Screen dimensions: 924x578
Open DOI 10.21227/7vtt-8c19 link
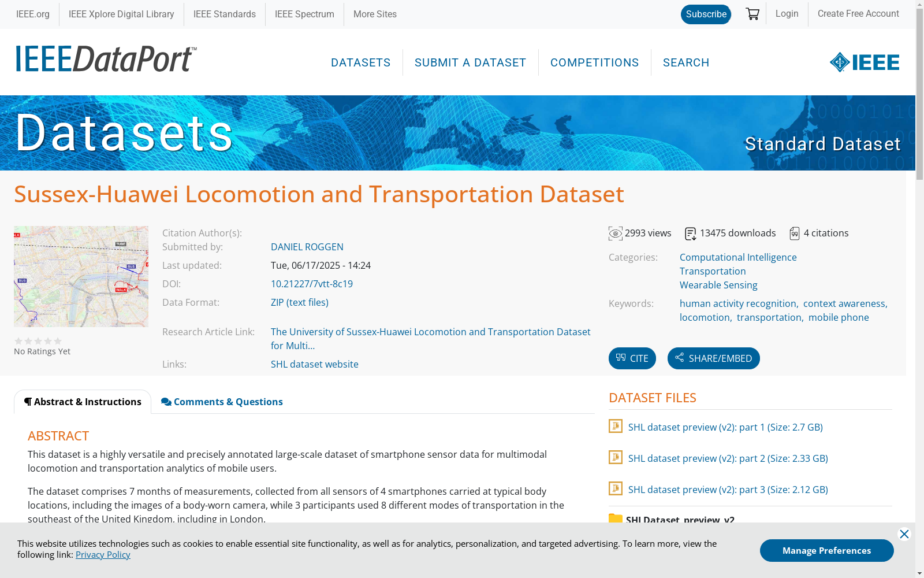(312, 284)
